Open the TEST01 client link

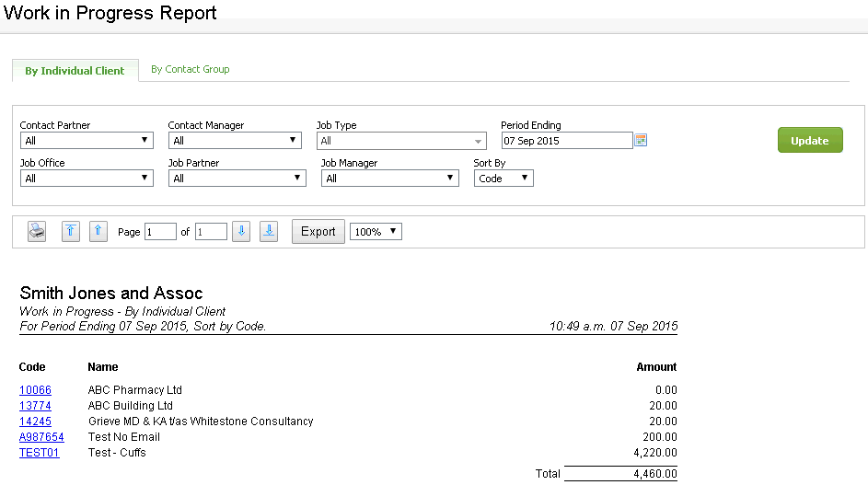[39, 453]
